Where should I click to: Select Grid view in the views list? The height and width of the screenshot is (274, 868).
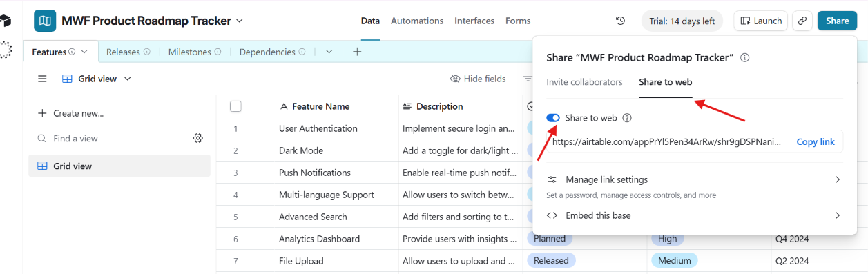click(x=119, y=166)
